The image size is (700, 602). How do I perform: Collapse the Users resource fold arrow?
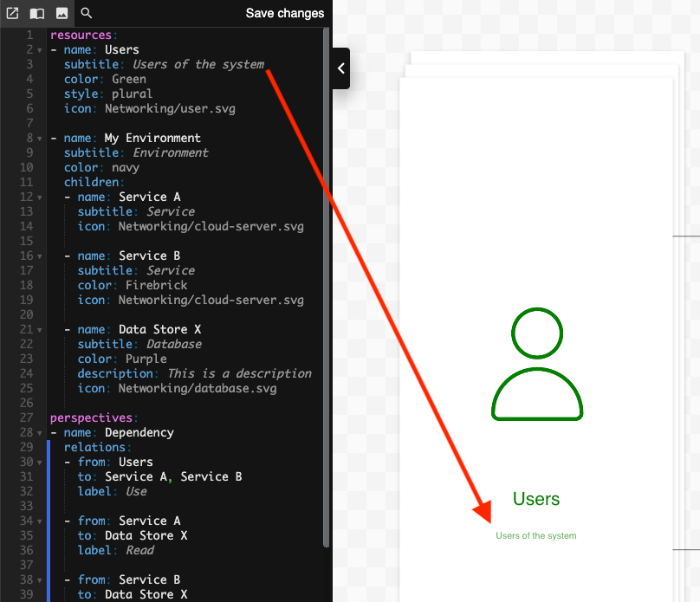coord(39,49)
